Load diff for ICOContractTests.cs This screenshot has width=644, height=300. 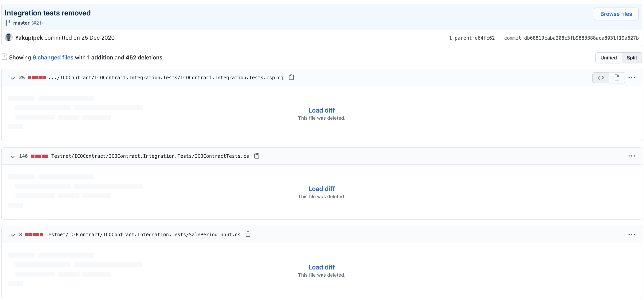[x=321, y=189]
